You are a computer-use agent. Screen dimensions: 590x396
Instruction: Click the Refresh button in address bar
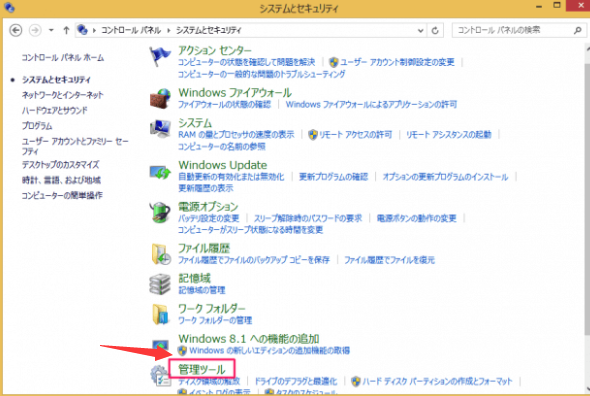point(435,30)
